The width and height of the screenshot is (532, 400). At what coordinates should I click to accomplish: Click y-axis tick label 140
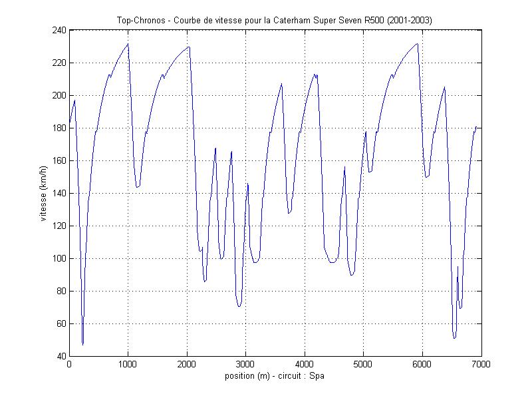[x=59, y=193]
